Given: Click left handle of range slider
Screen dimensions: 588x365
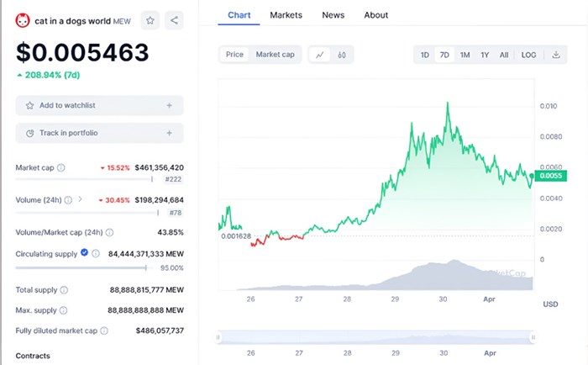Looking at the screenshot, I should 219,337.
